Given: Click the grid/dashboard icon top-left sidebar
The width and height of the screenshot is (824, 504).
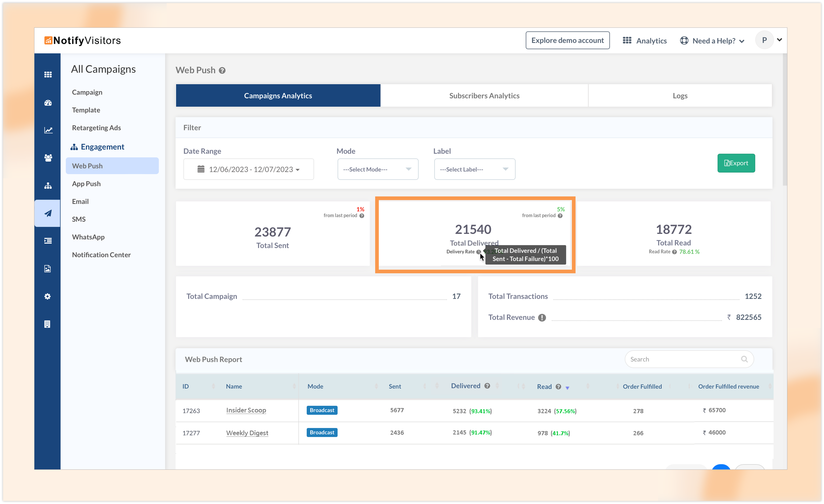Looking at the screenshot, I should tap(48, 74).
